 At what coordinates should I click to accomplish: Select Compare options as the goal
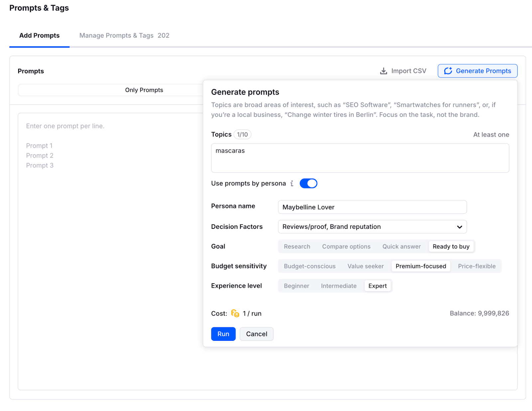346,246
